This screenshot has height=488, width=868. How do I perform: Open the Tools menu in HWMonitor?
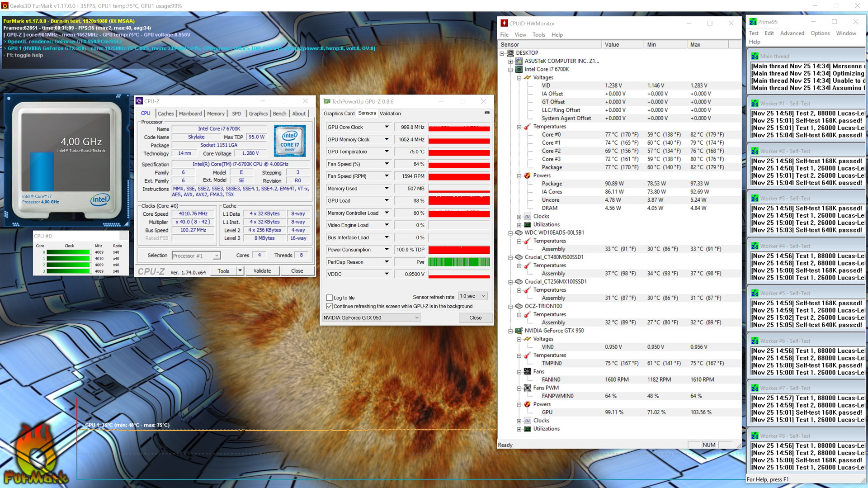point(538,35)
